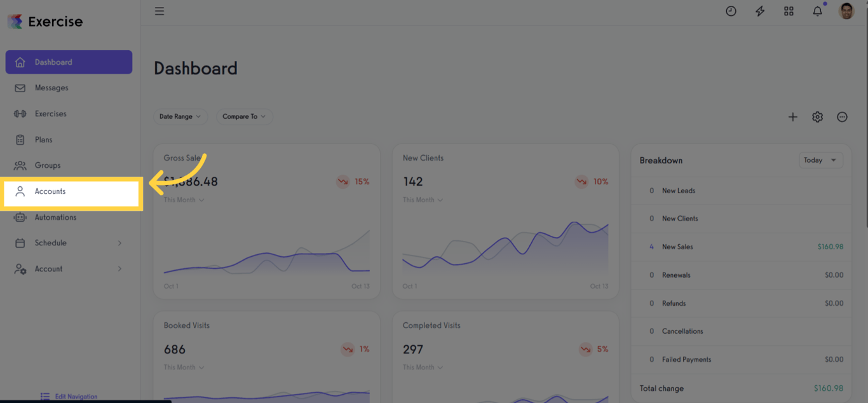
Task: Click the lightning bolt quick actions icon
Action: pyautogui.click(x=760, y=11)
